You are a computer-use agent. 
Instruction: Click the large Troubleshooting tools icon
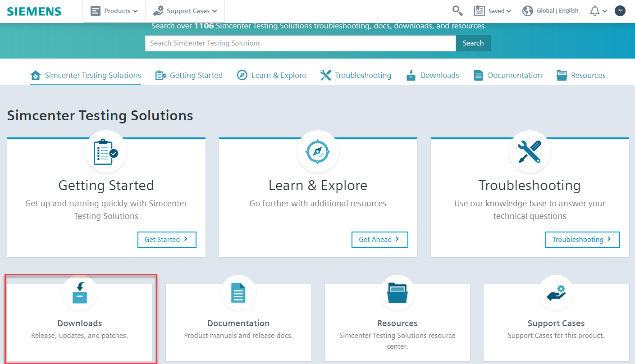530,152
